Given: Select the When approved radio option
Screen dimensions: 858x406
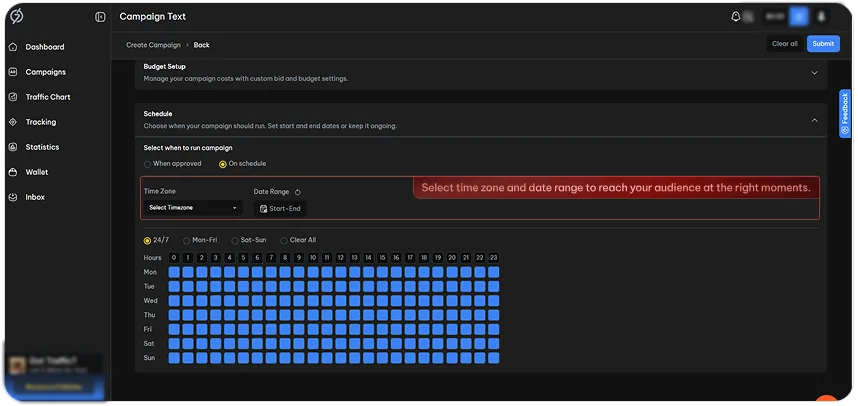Looking at the screenshot, I should click(x=147, y=164).
